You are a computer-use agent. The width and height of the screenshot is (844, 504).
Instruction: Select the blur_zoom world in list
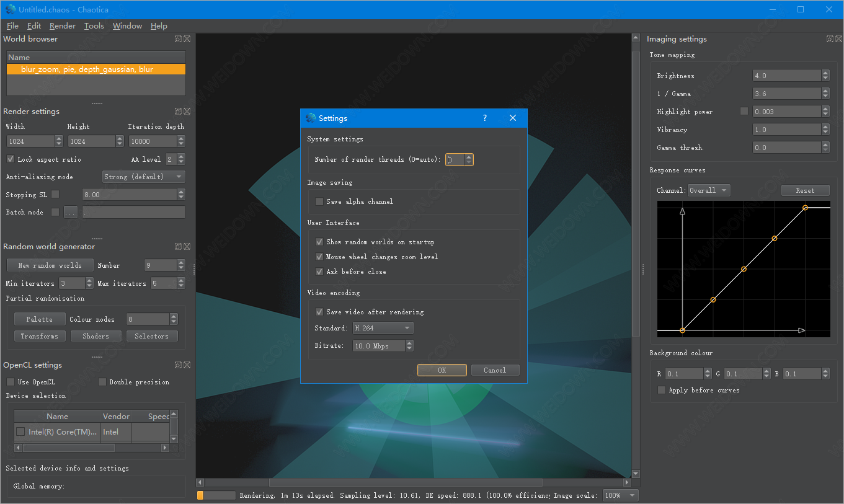pyautogui.click(x=96, y=69)
